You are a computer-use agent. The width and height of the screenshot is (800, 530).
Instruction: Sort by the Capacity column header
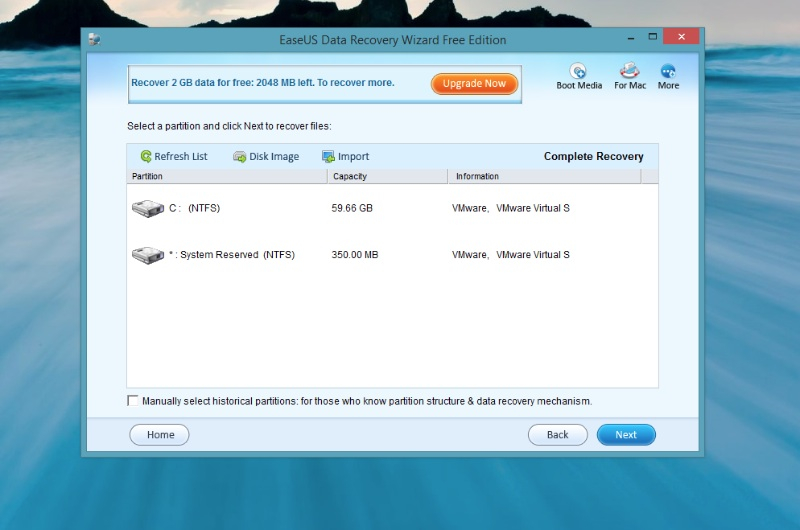point(387,177)
